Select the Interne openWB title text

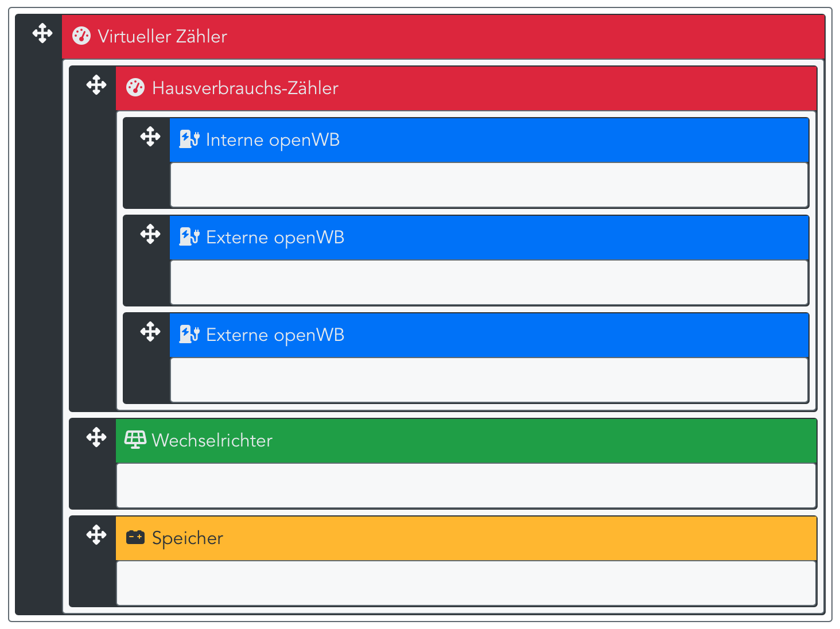pos(273,139)
